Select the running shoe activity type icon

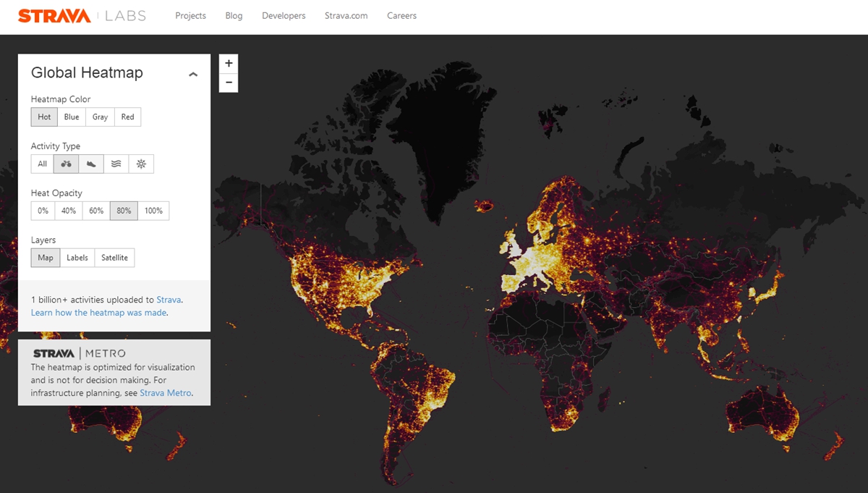pyautogui.click(x=91, y=164)
